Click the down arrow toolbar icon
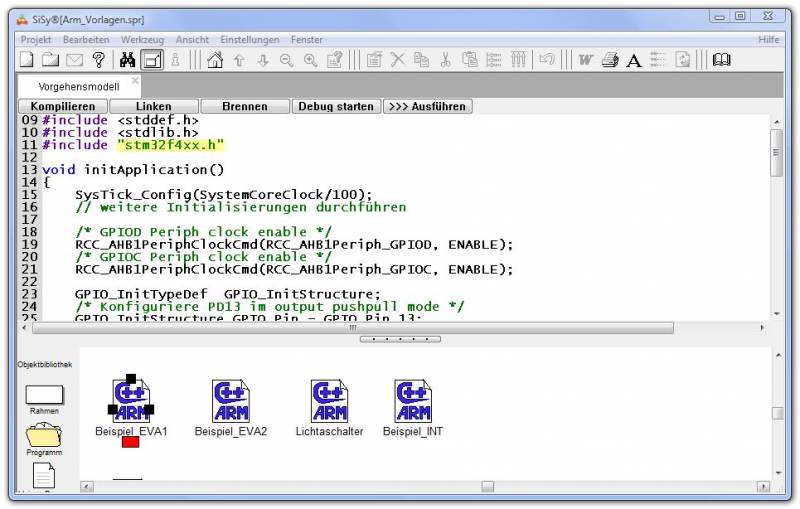 click(263, 60)
